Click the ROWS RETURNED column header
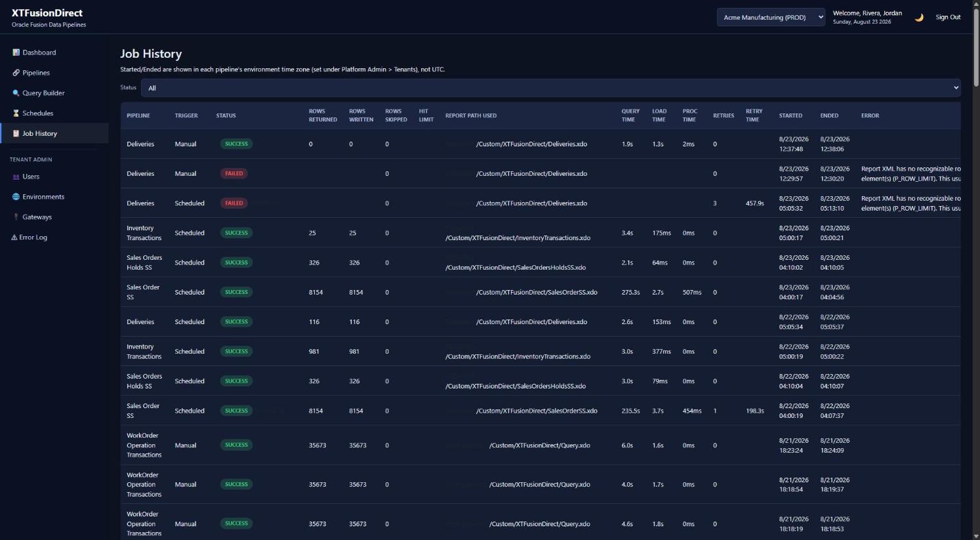980x540 pixels. point(323,115)
